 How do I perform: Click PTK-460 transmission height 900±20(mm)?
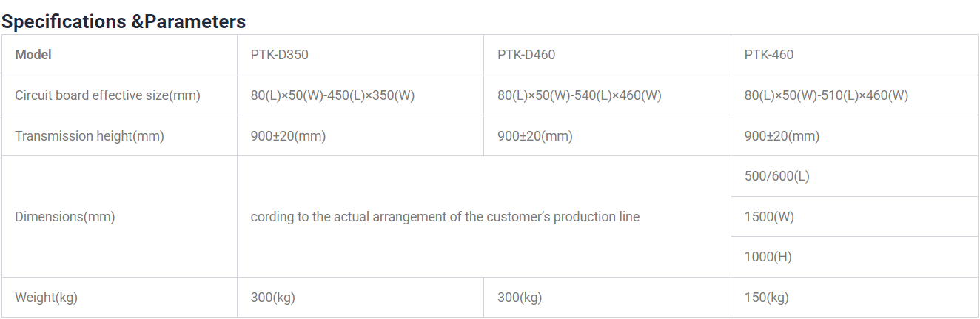(x=782, y=136)
